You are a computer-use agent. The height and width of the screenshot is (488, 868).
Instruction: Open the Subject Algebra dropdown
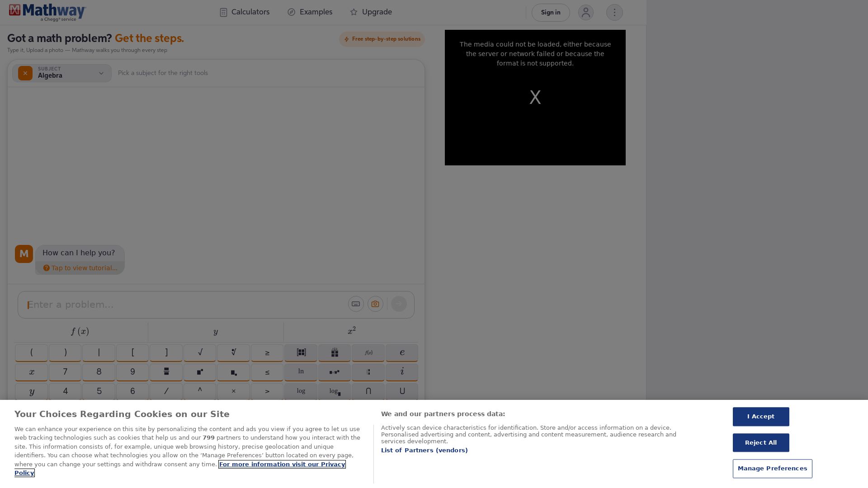click(62, 73)
